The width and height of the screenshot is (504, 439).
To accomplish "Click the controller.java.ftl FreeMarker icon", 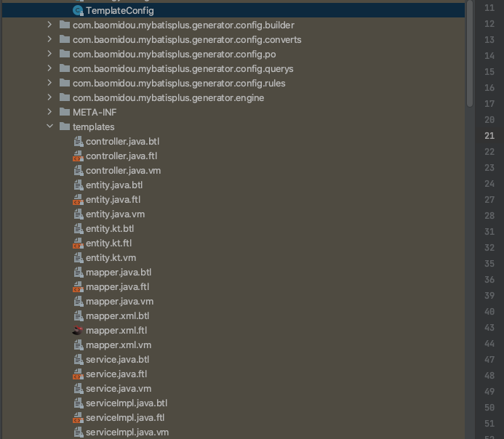I will coord(78,156).
